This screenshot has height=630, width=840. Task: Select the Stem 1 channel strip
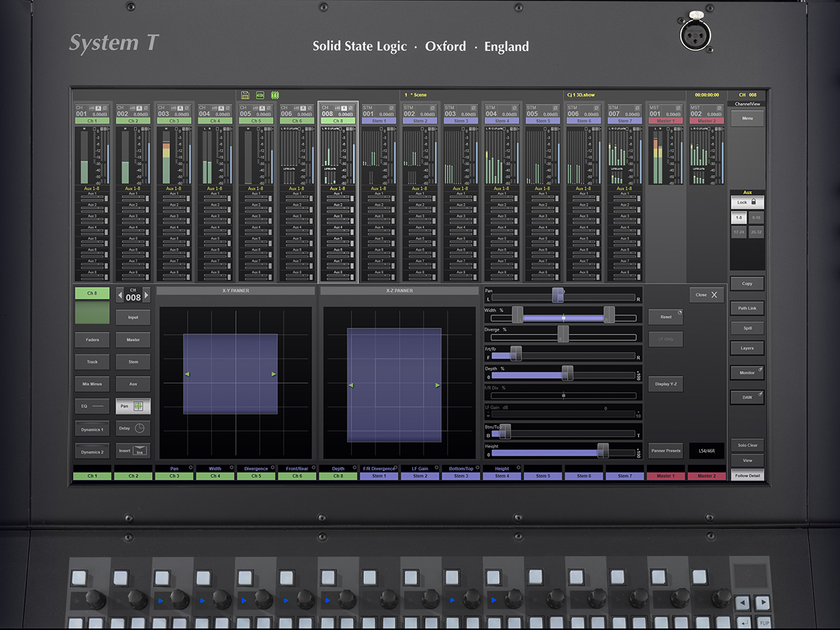pyautogui.click(x=378, y=119)
